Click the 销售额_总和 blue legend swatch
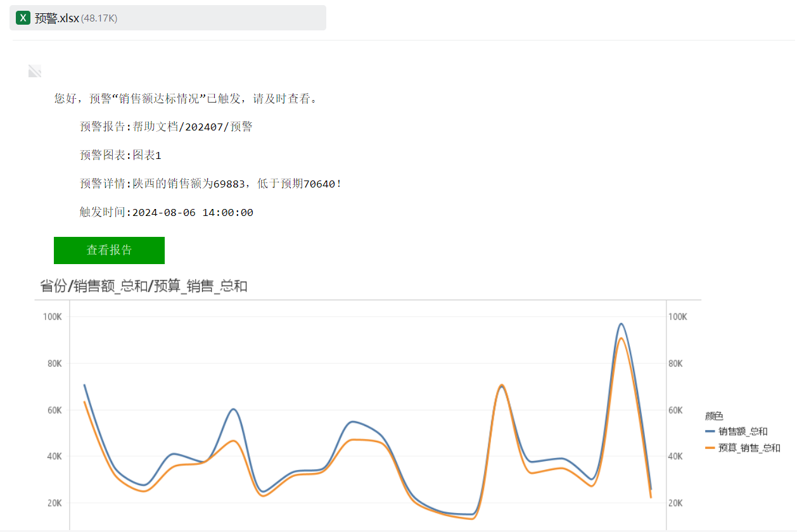Viewport: 797px width, 532px height. tap(710, 431)
